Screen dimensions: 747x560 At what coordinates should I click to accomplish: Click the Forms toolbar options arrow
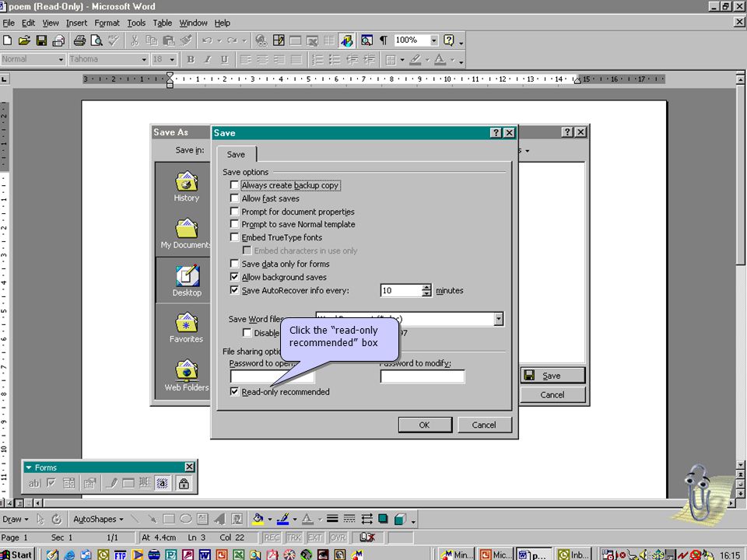point(29,467)
